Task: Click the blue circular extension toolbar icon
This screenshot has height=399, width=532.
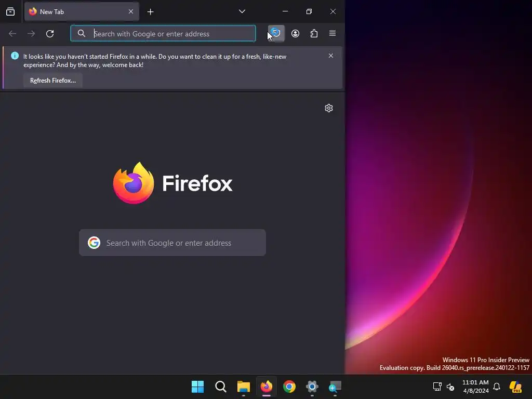Action: 276,33
